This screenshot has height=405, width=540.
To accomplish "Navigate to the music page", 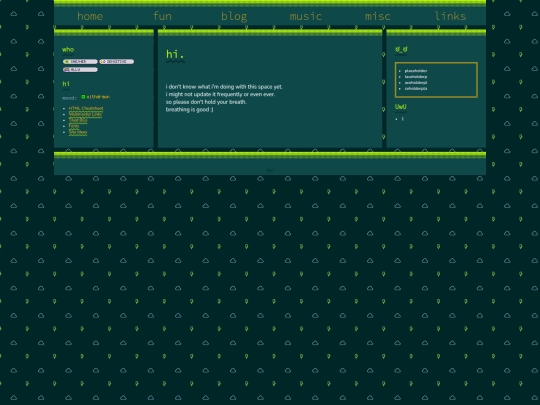I will (306, 16).
